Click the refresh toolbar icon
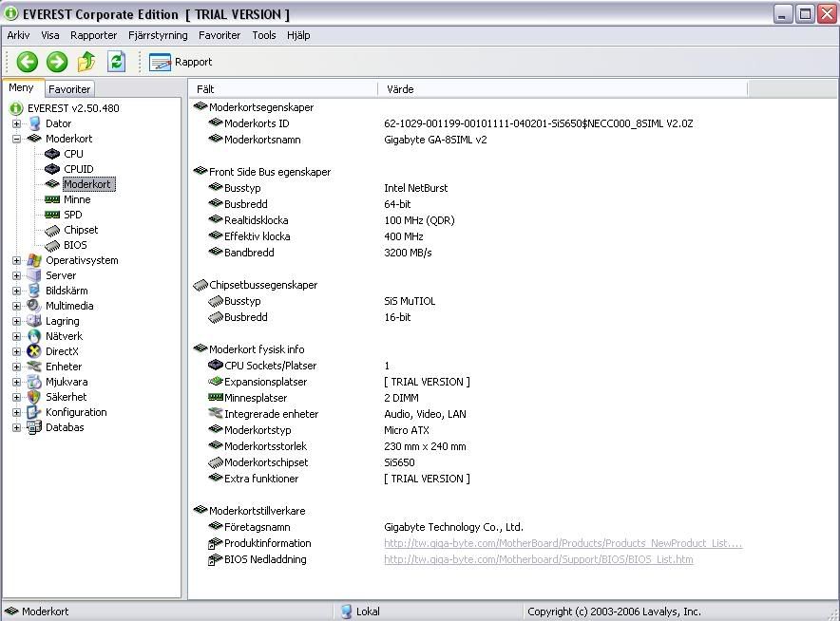 click(116, 62)
